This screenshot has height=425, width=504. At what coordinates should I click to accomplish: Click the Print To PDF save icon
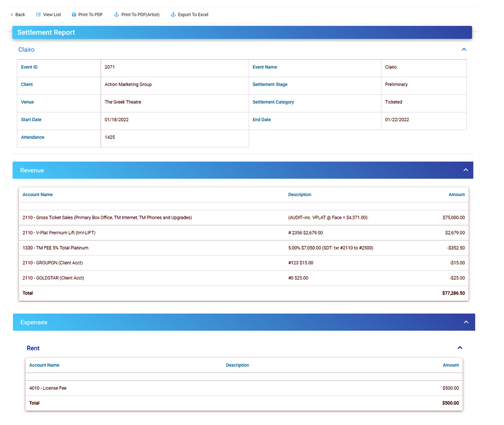(73, 14)
